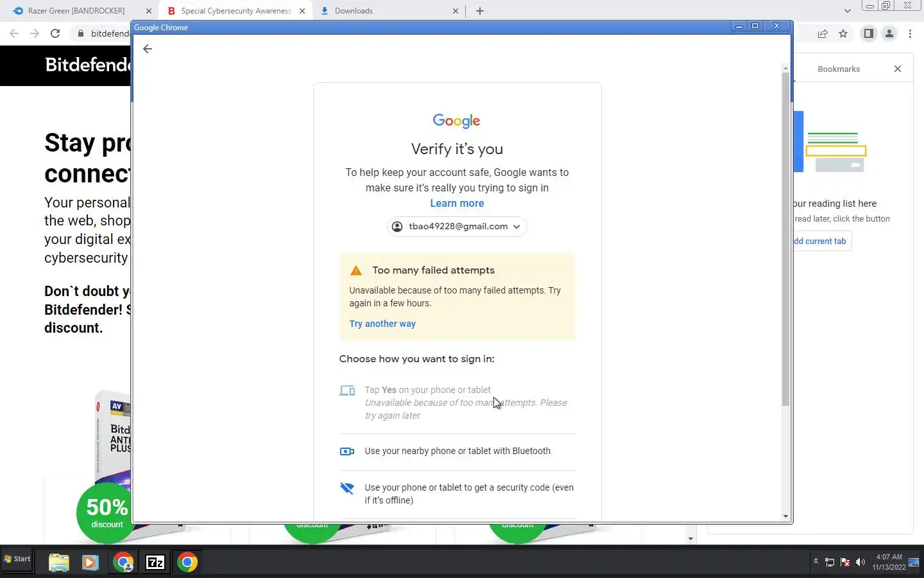Click the 50% discount green badge
Screen dimensions: 924x578
point(107,514)
